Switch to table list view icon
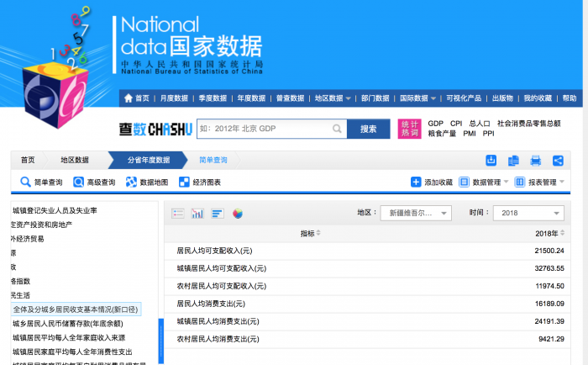The width and height of the screenshot is (588, 365). (178, 214)
